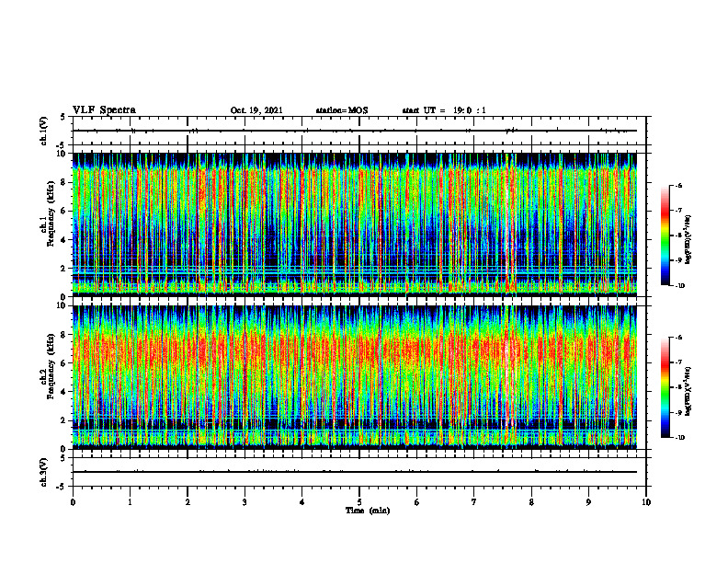Click the ch.2 spectrogram plot area
This screenshot has width=728, height=563.
pos(354,377)
